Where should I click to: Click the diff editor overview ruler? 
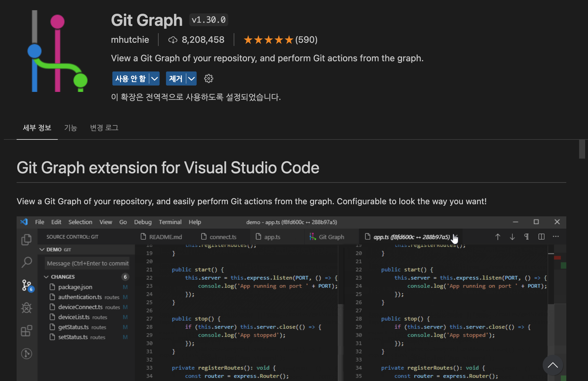coord(561,313)
